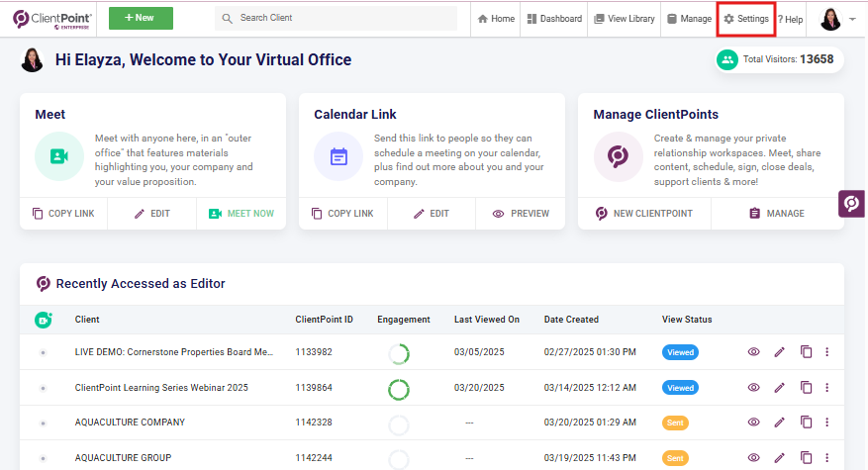The width and height of the screenshot is (868, 470).
Task: Click Edit in the Meet card
Action: [x=151, y=213]
